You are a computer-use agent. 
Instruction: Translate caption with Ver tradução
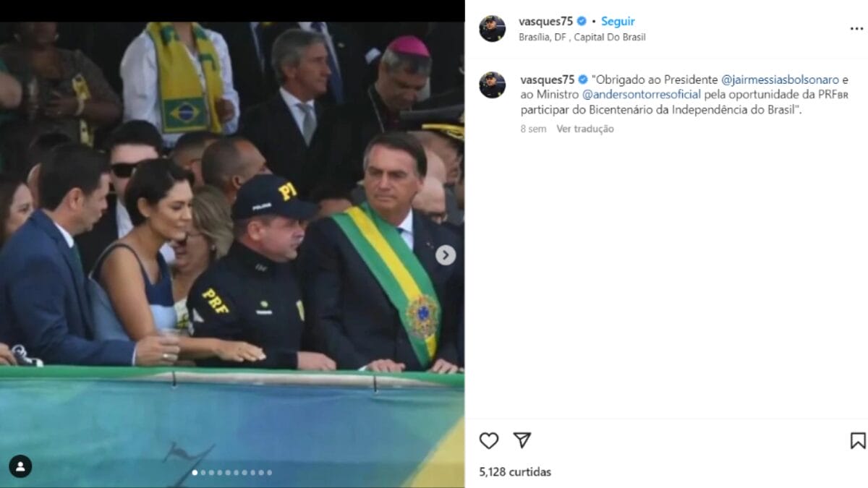pyautogui.click(x=585, y=129)
